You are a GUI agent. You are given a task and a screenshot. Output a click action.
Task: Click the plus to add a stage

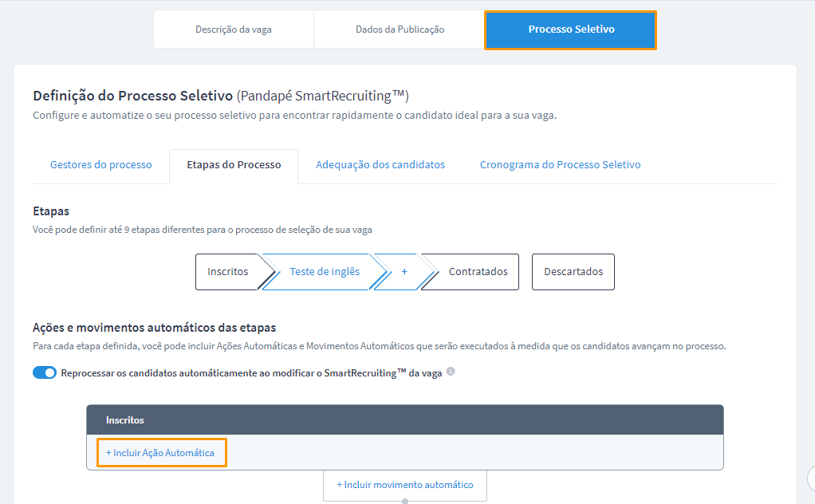coord(404,272)
